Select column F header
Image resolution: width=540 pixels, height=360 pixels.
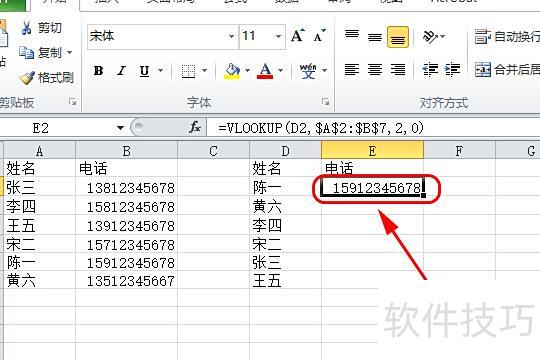[x=459, y=151]
